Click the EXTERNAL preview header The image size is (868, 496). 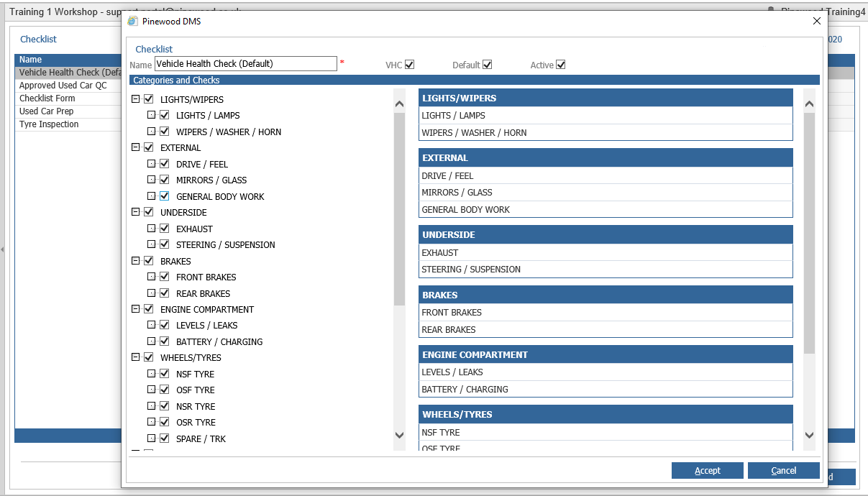point(606,157)
